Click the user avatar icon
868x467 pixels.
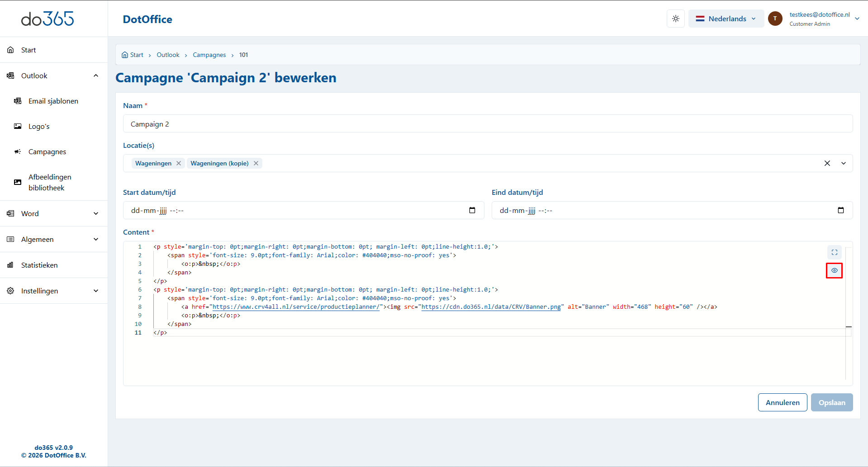(775, 19)
